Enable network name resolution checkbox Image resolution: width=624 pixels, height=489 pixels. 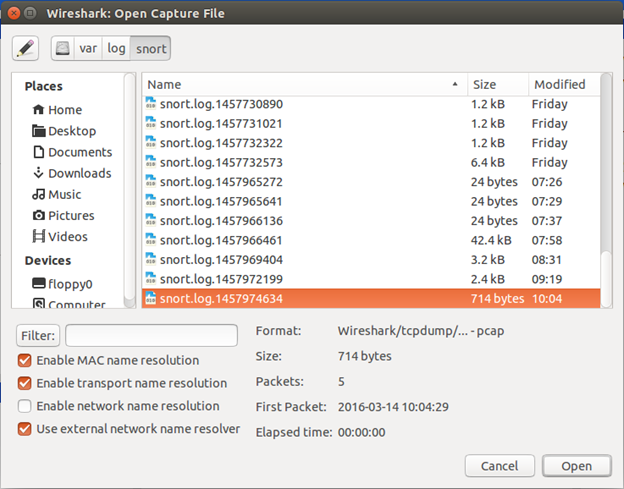(24, 406)
